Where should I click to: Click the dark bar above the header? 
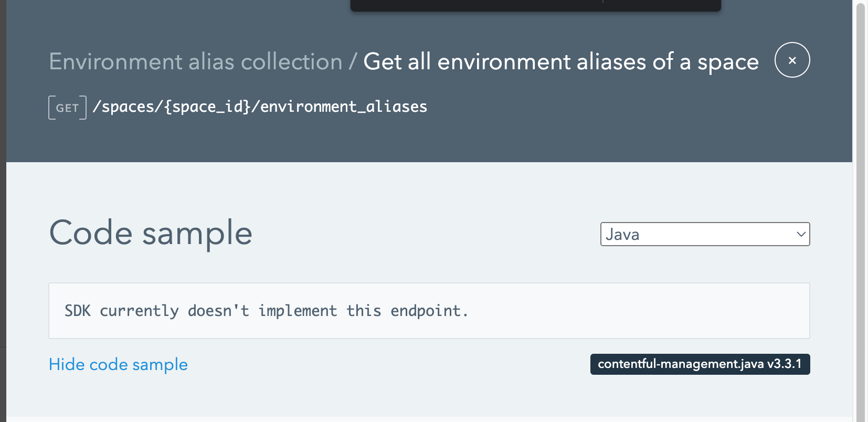pyautogui.click(x=535, y=5)
